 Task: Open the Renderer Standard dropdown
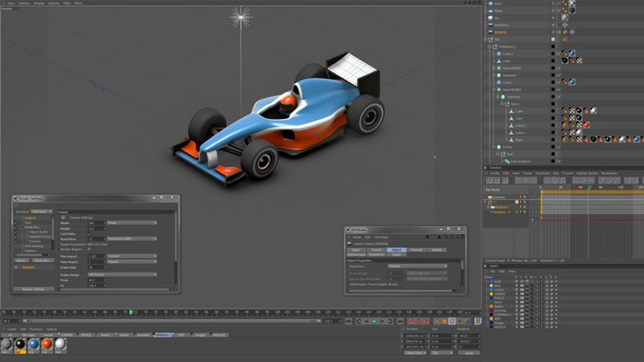(x=41, y=211)
